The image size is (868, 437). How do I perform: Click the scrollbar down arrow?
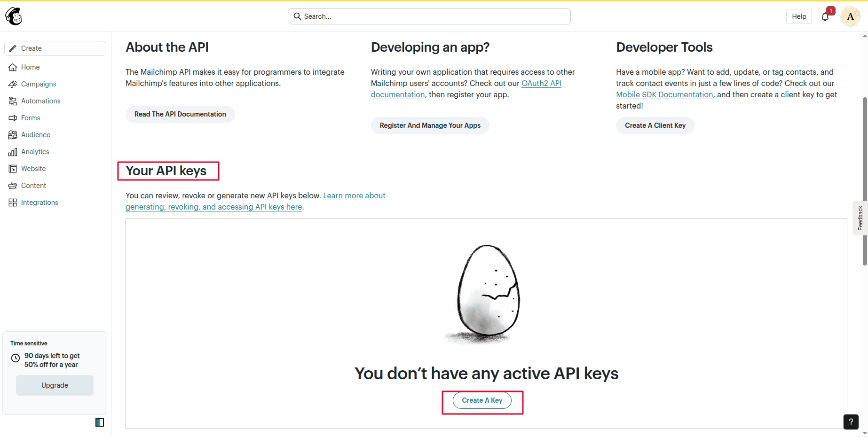(x=865, y=433)
